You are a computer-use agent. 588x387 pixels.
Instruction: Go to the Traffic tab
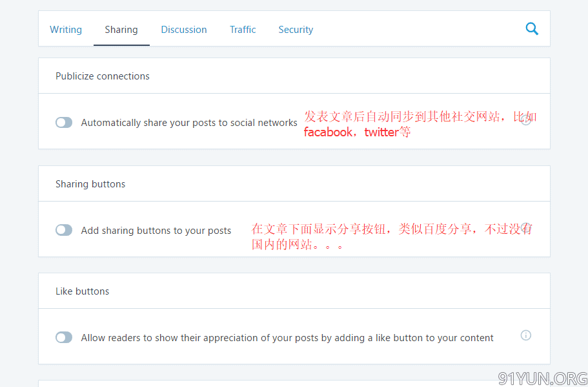coord(243,30)
